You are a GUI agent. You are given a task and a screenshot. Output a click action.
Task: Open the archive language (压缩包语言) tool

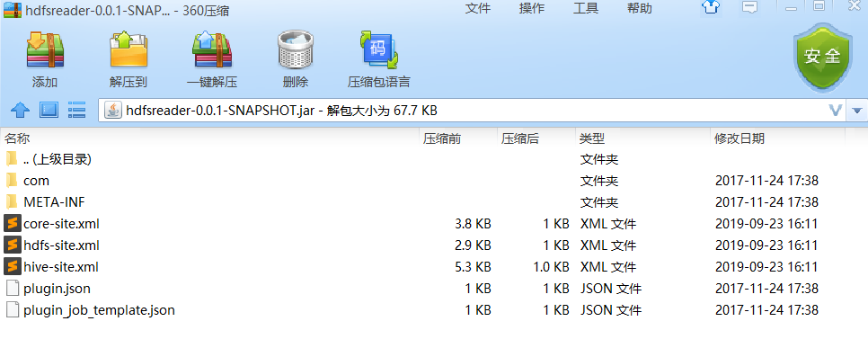click(x=379, y=50)
